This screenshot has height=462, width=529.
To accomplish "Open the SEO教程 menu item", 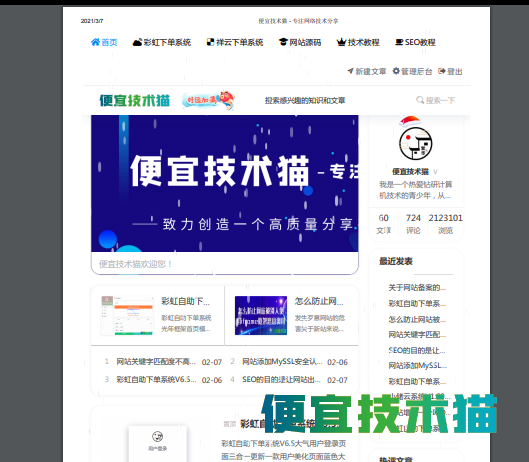I will coord(415,42).
